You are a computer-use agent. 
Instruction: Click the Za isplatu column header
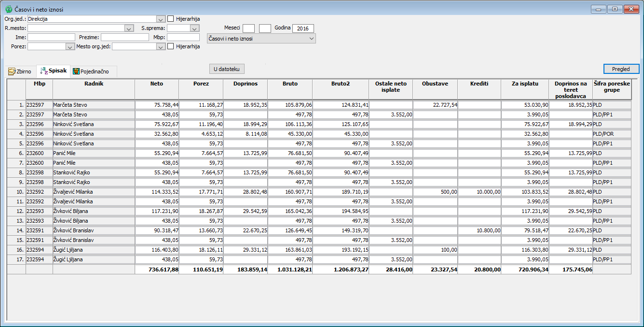[x=525, y=90]
